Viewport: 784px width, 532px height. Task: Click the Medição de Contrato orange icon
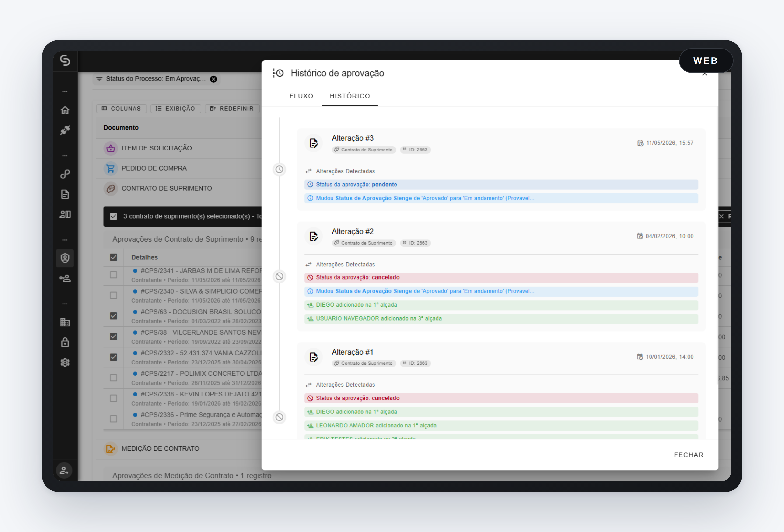tap(111, 449)
